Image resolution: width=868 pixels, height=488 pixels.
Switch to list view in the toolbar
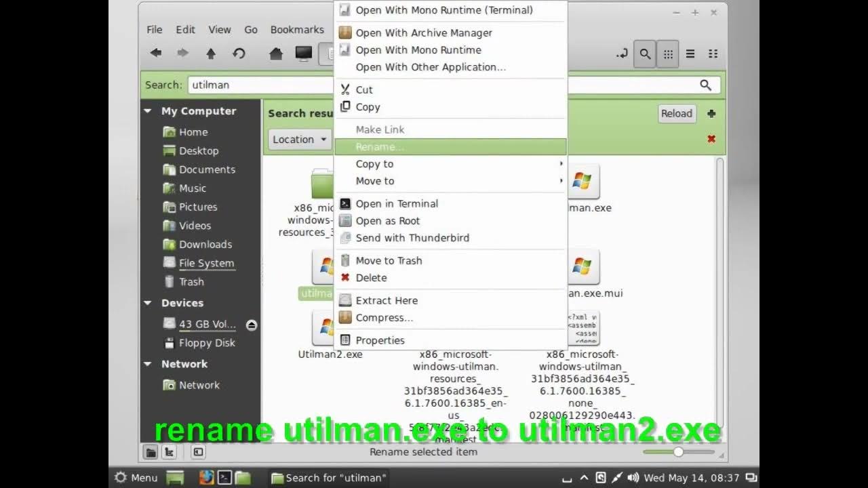690,54
